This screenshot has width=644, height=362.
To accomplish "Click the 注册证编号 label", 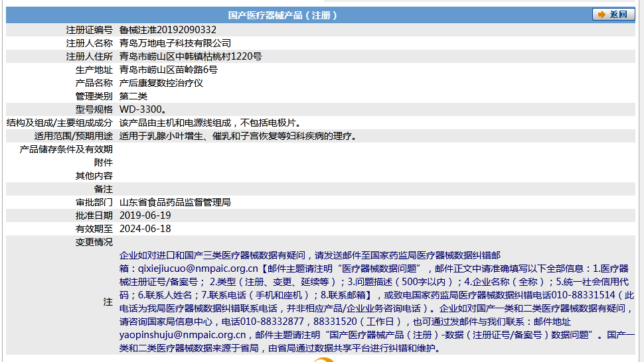I will point(89,30).
